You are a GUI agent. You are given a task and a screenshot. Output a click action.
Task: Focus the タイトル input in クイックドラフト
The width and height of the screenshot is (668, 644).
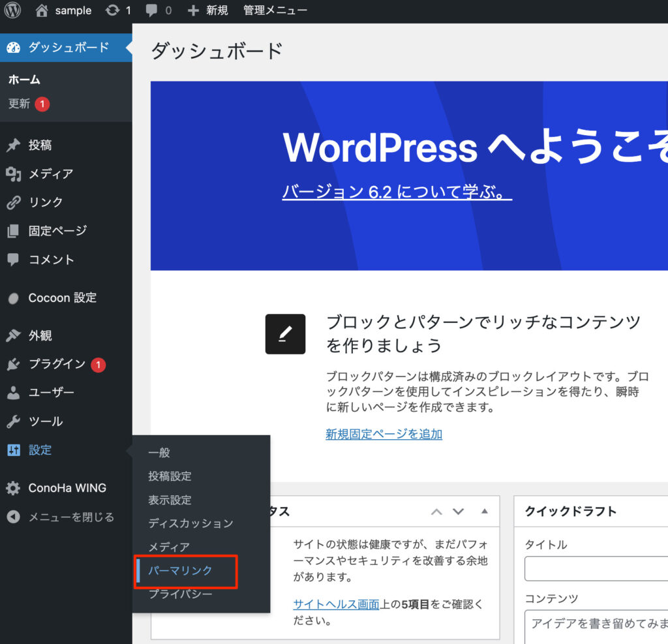point(596,568)
